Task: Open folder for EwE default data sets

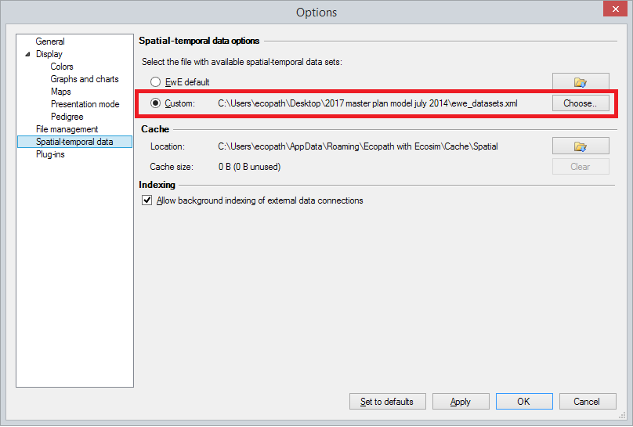Action: pos(580,81)
